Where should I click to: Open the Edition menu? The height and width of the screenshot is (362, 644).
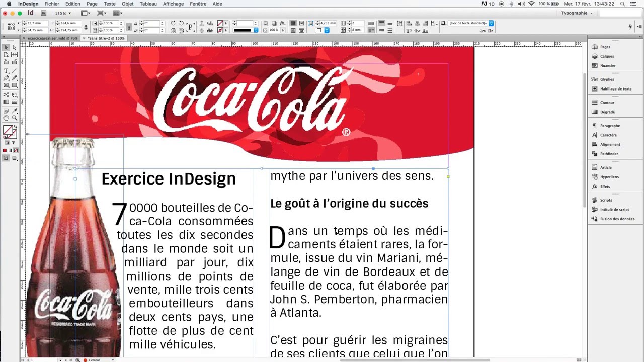[73, 4]
